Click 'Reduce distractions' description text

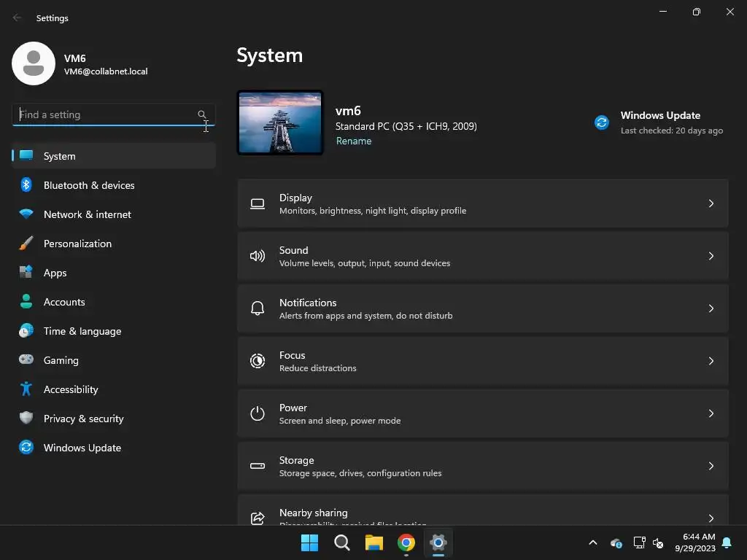[x=318, y=368]
